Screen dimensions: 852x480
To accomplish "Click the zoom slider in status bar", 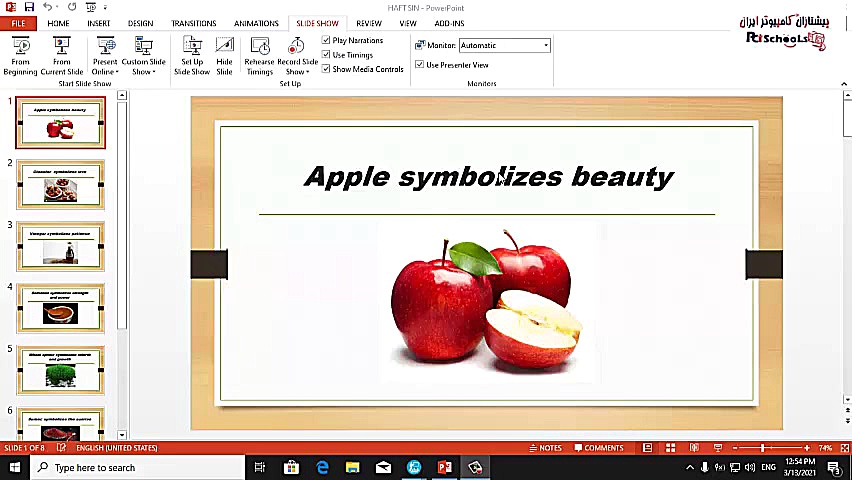I will (763, 448).
